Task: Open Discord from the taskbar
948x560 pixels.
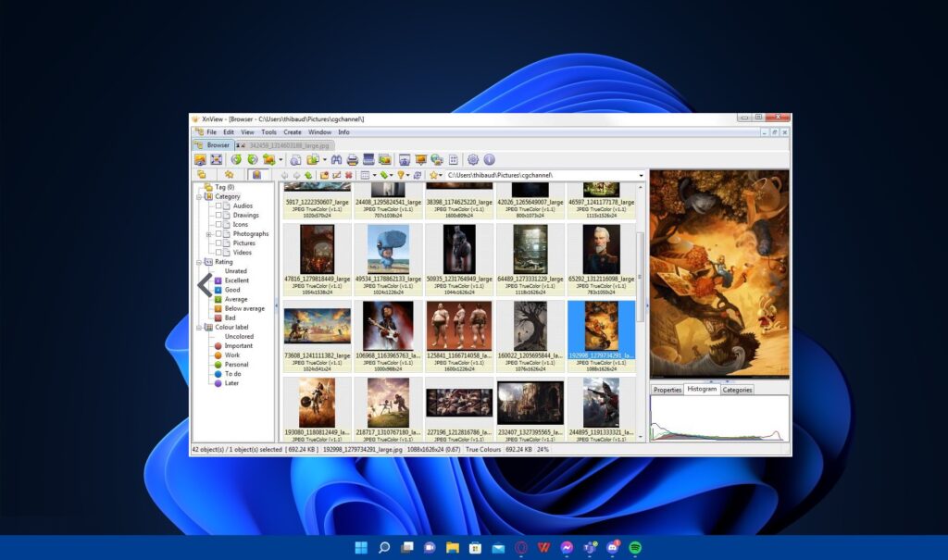Action: tap(612, 547)
